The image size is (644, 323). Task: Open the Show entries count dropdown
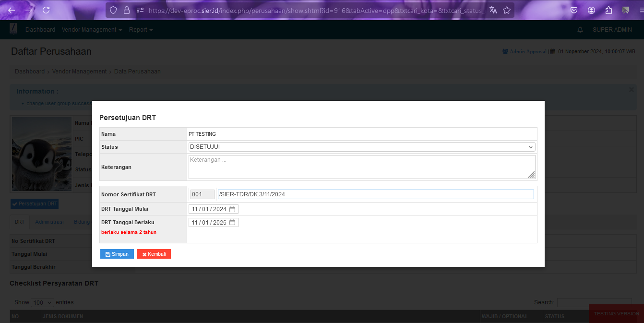pos(43,303)
